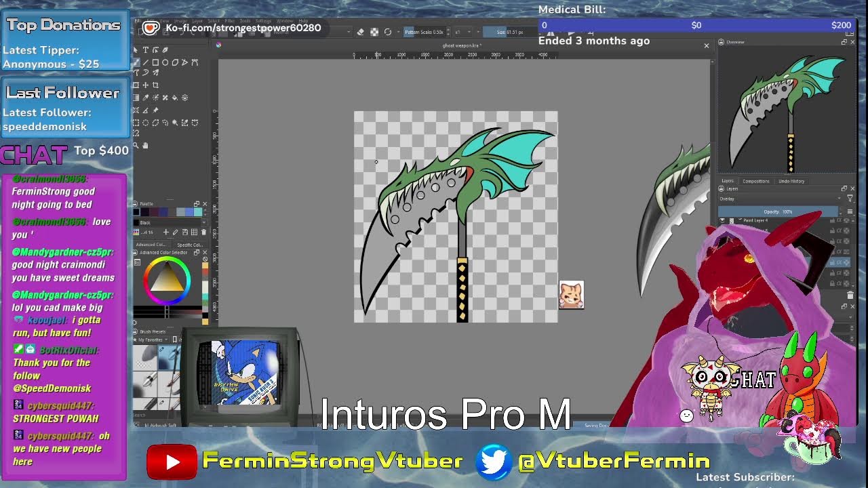Select the Ellipse shape tool
The height and width of the screenshot is (488, 868).
[165, 62]
